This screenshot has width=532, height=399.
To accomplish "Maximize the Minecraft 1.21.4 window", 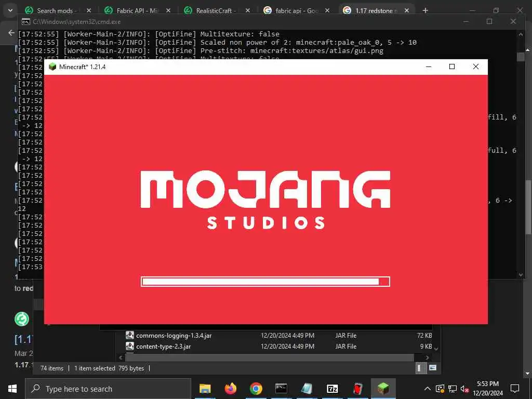I will tap(452, 66).
